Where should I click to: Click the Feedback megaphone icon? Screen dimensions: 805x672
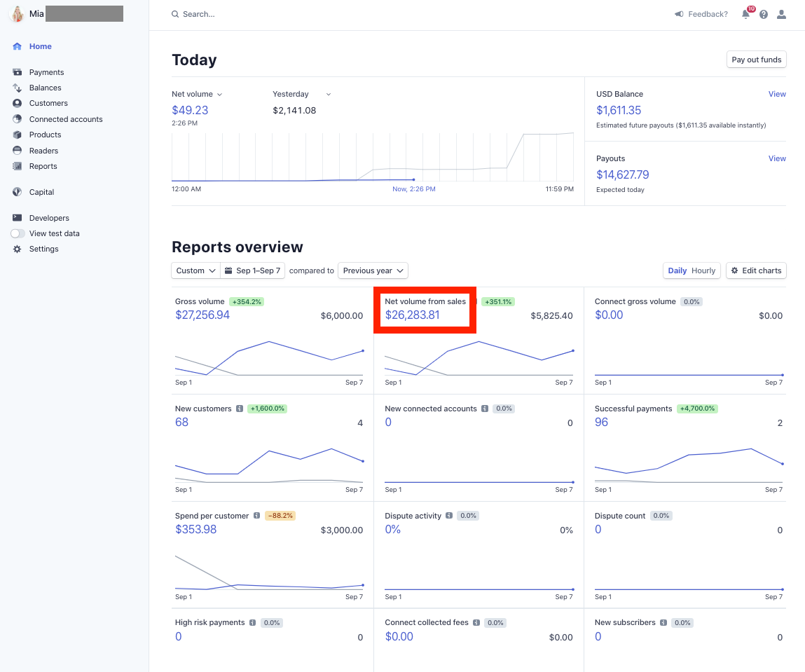(x=679, y=14)
